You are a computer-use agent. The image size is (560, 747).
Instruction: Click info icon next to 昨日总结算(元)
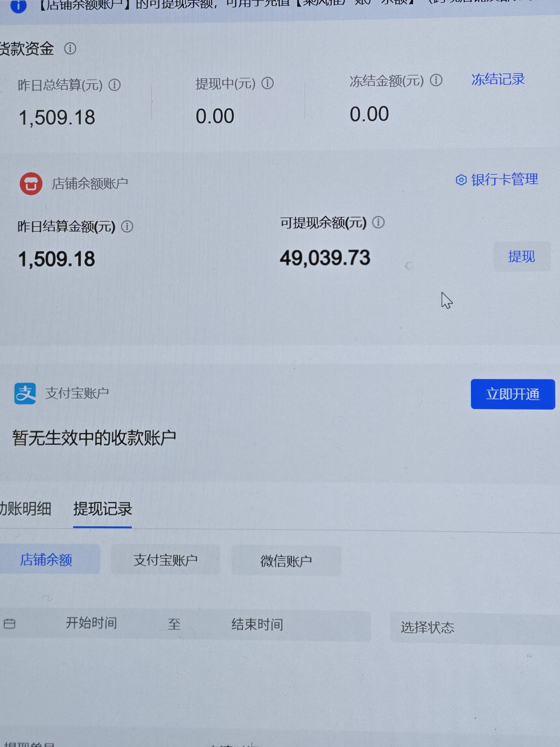[x=114, y=85]
